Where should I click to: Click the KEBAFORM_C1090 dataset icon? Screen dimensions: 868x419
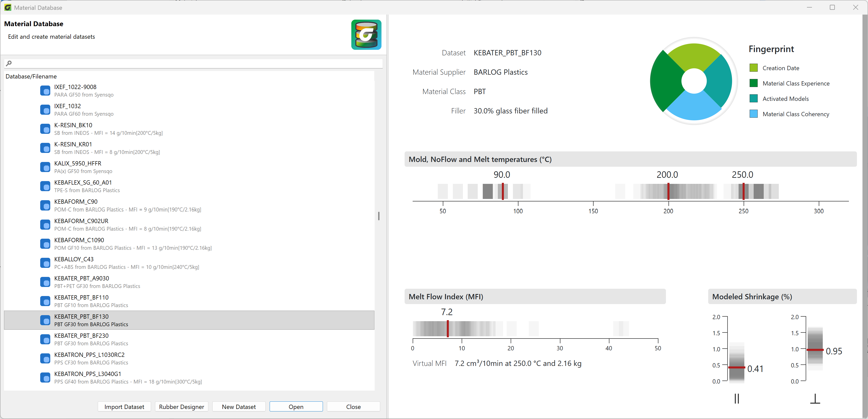(45, 244)
